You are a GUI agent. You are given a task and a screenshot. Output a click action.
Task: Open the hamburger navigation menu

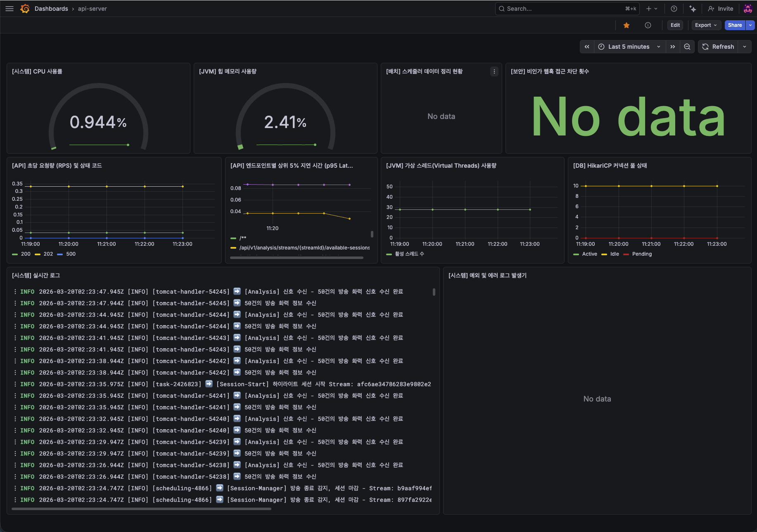coord(9,9)
